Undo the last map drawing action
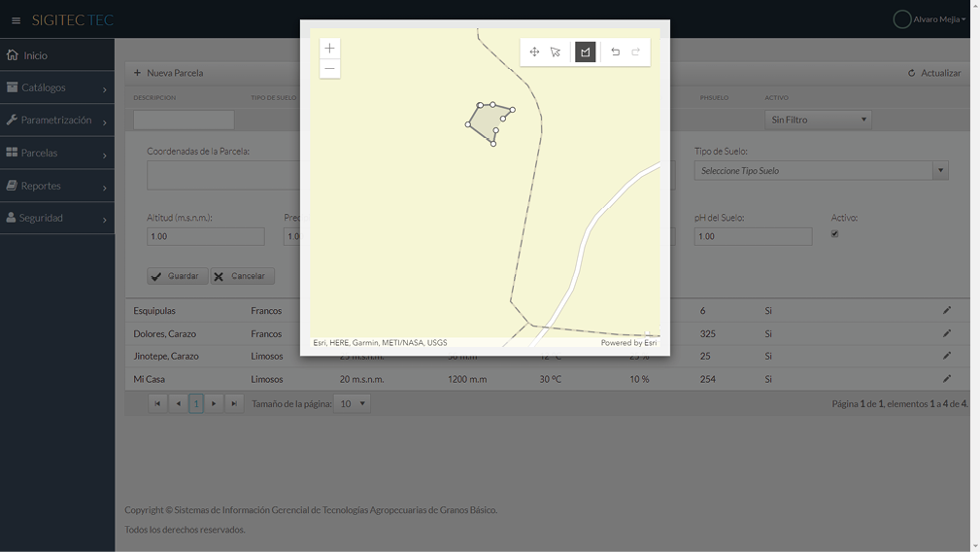 615,52
